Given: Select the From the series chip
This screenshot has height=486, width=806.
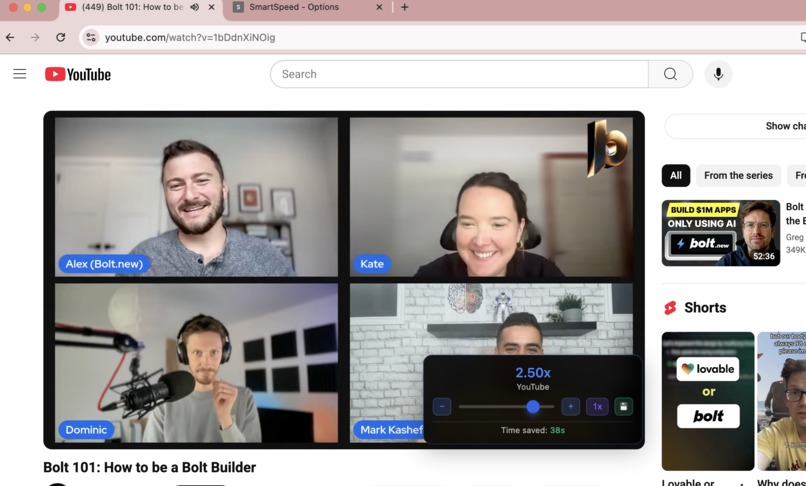Looking at the screenshot, I should (738, 175).
